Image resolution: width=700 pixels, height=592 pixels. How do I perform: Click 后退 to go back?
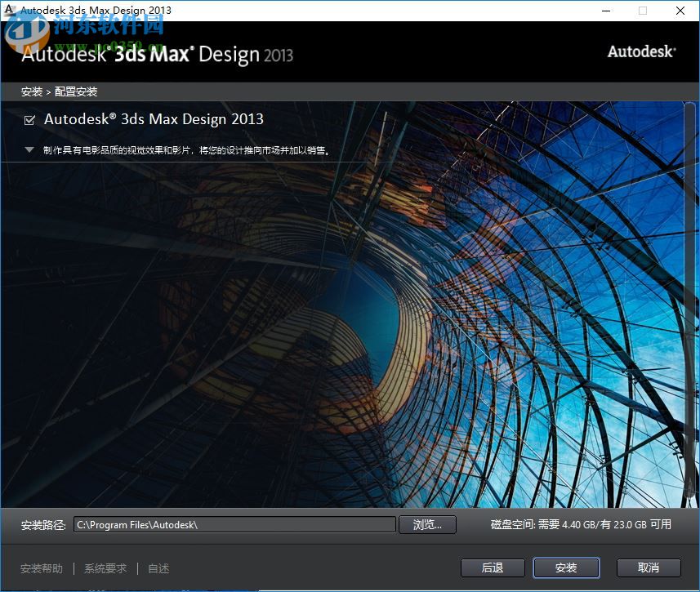(493, 568)
